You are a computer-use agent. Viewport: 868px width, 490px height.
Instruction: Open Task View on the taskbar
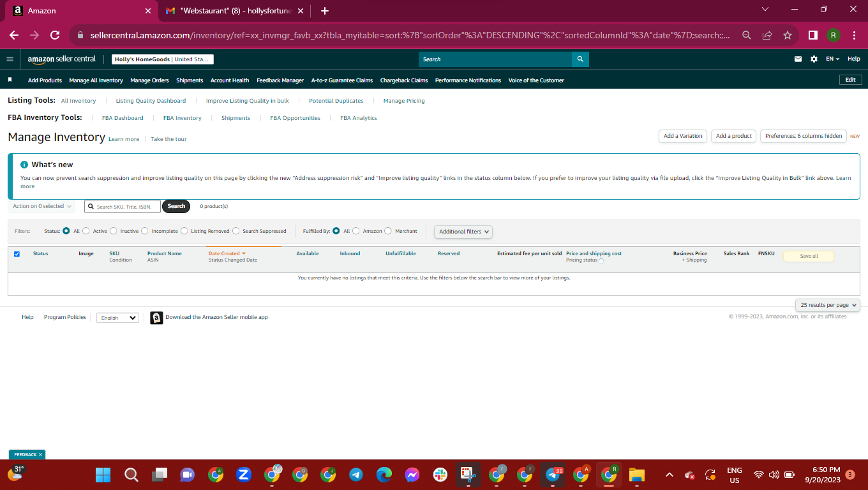[160, 475]
